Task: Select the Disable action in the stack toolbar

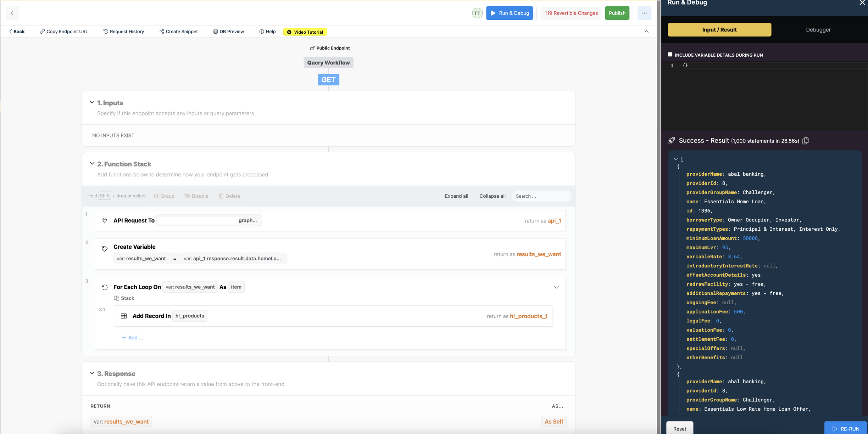Action: 196,196
